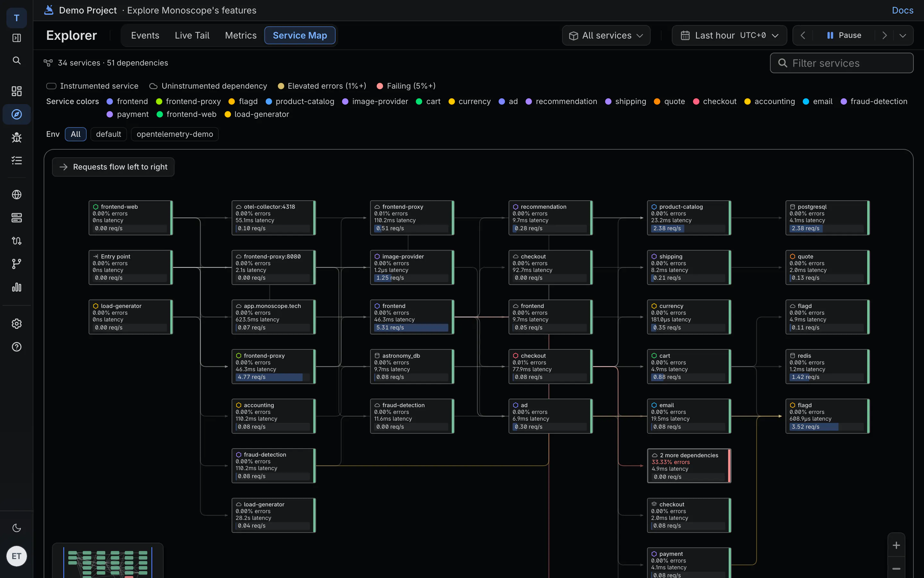Select the frontend-web service node
The height and width of the screenshot is (578, 924).
(x=131, y=217)
